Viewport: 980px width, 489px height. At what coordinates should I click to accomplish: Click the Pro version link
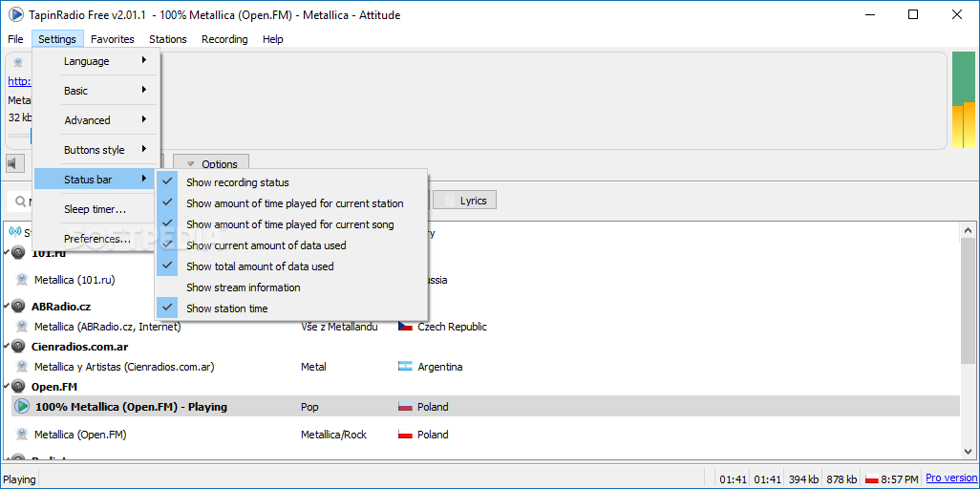(950, 478)
